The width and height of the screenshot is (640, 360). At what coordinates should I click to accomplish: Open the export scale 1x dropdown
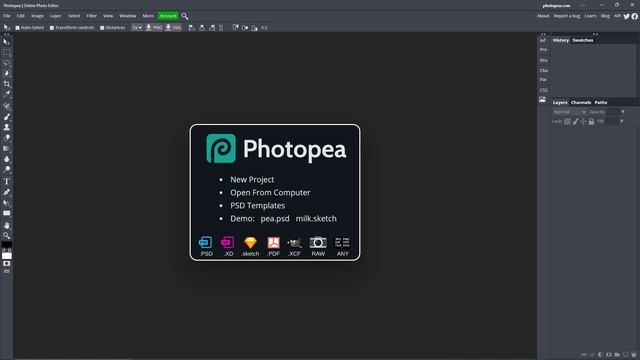click(137, 28)
